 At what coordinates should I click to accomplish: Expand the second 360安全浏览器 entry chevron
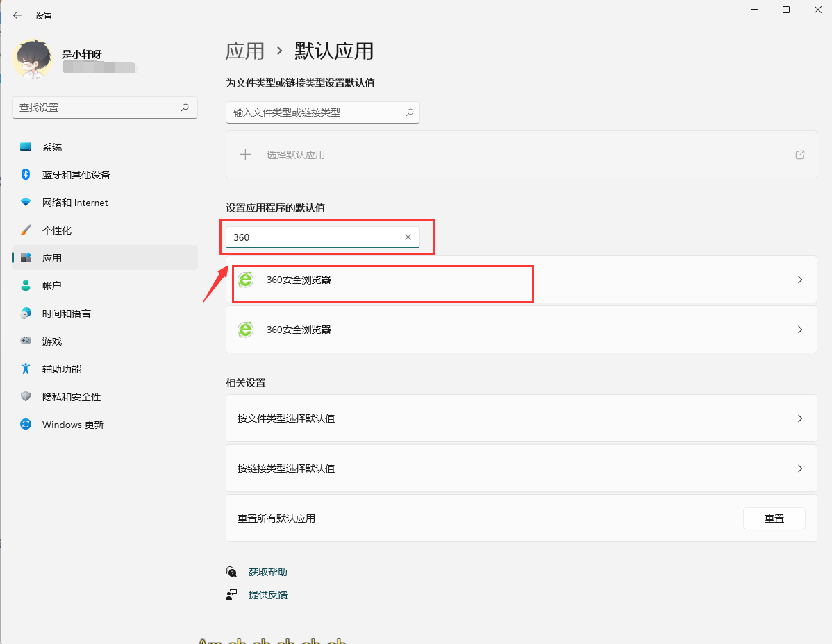click(x=800, y=330)
